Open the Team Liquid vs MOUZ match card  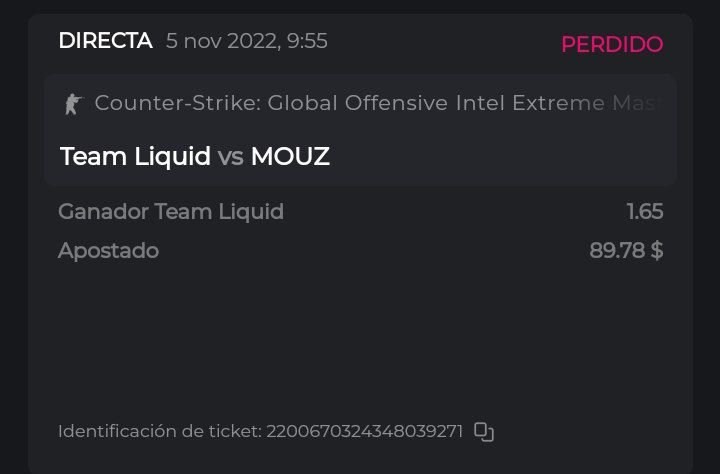point(360,130)
